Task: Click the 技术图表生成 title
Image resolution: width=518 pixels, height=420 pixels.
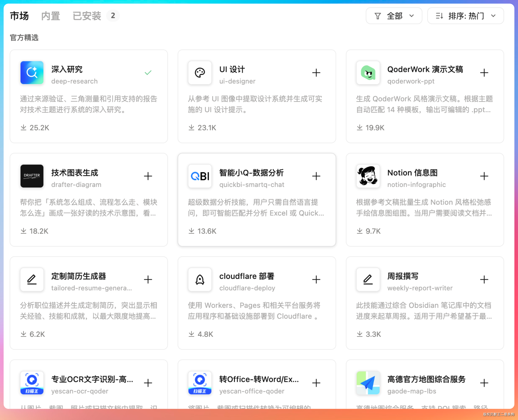Action: (75, 173)
